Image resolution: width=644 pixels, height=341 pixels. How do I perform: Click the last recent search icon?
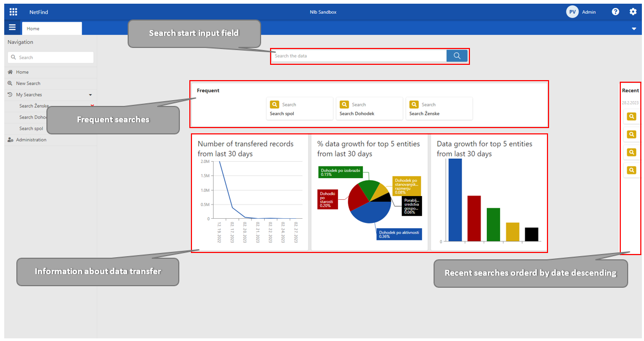tap(631, 170)
